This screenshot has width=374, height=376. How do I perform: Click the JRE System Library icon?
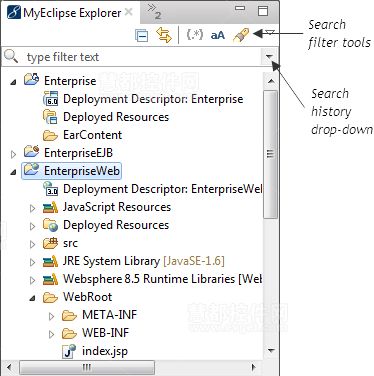[x=50, y=261]
